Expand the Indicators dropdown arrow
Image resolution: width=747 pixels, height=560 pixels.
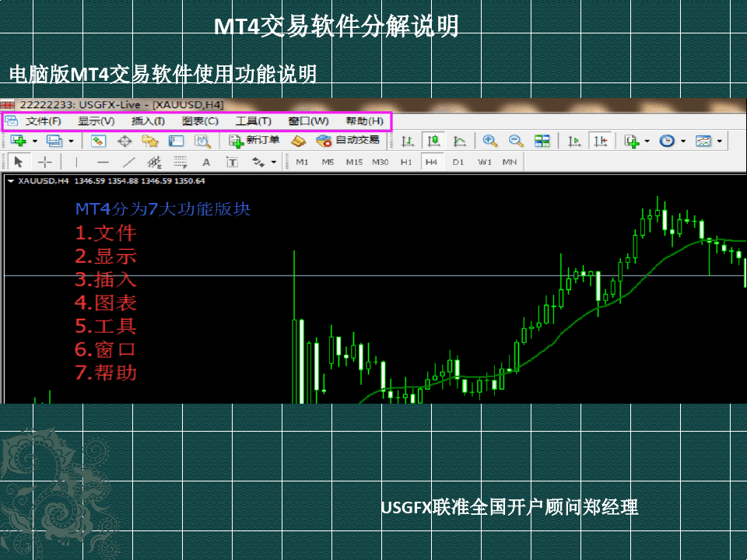point(647,142)
